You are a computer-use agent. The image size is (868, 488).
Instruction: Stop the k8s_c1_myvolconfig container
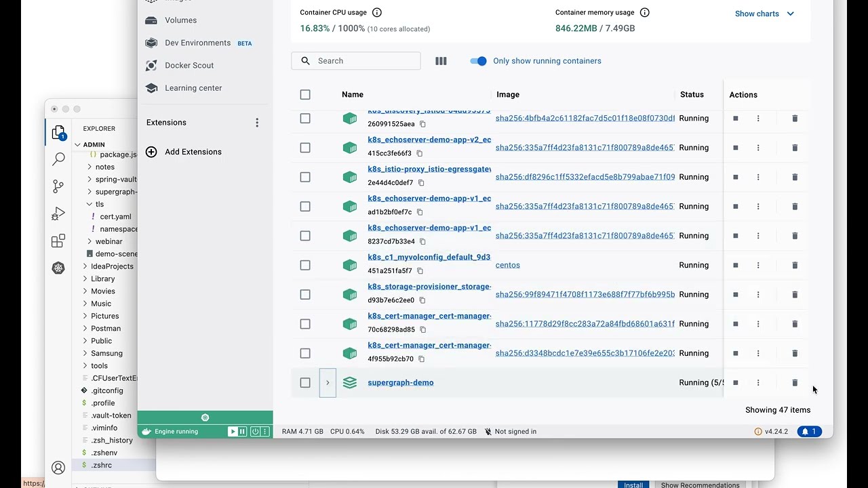click(x=735, y=265)
